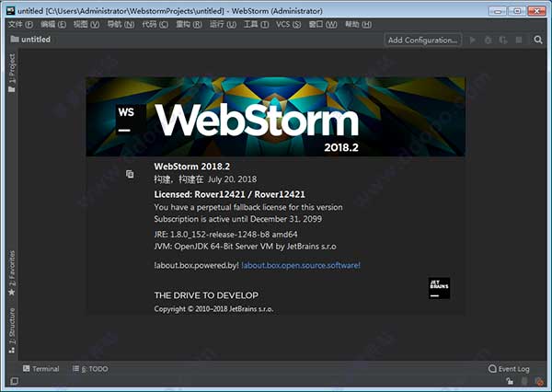The height and width of the screenshot is (392, 552).
Task: Click the !about.box.powered.by! text
Action: [197, 265]
